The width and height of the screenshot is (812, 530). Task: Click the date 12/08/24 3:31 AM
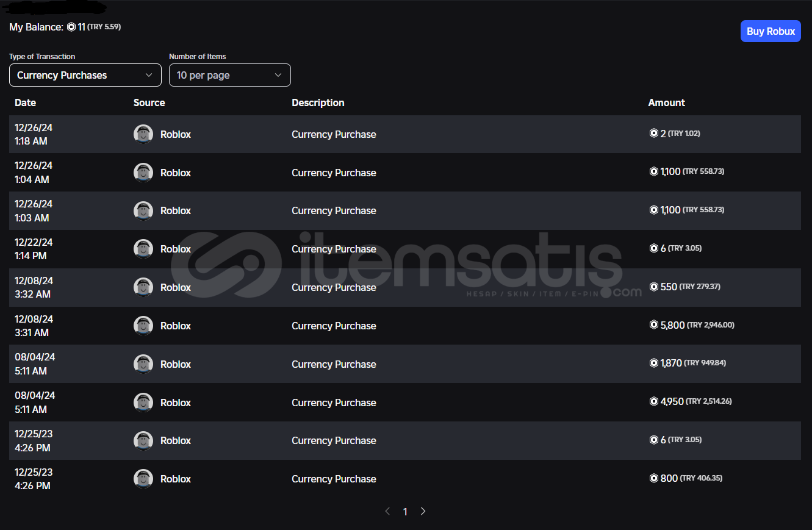[34, 326]
